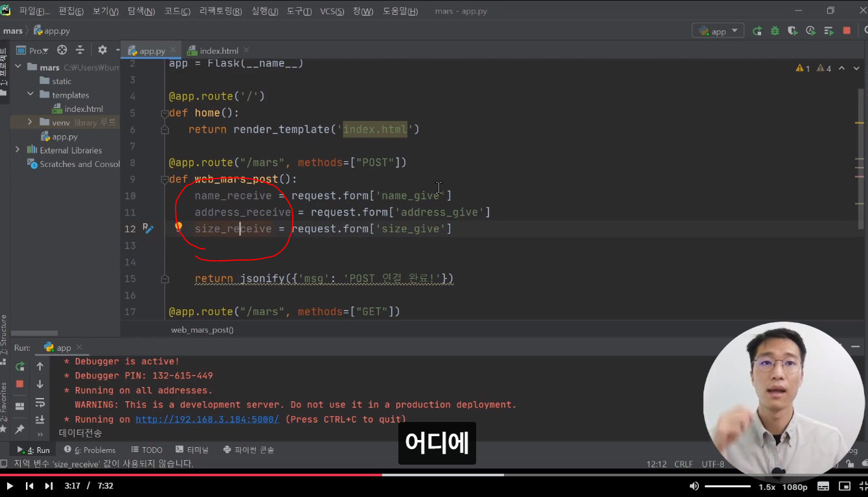The width and height of the screenshot is (868, 497).
Task: Open the 파이썬 콘솔 tool window tab
Action: tap(249, 450)
